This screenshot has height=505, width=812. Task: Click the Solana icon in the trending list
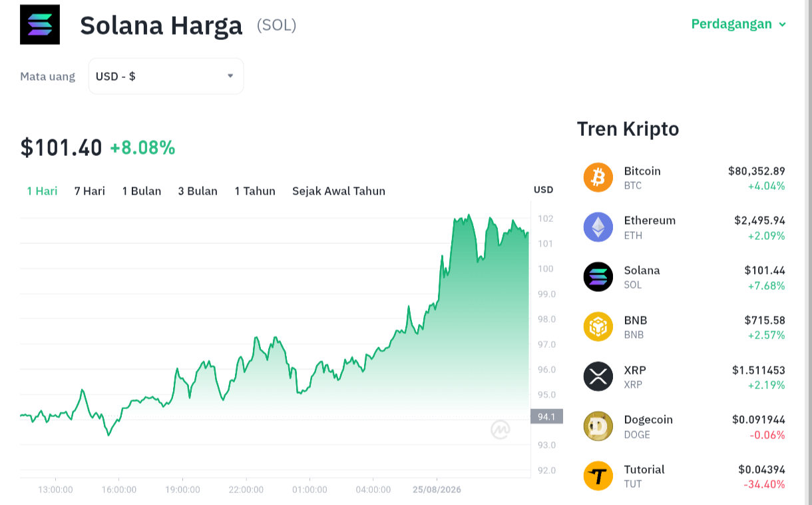598,276
